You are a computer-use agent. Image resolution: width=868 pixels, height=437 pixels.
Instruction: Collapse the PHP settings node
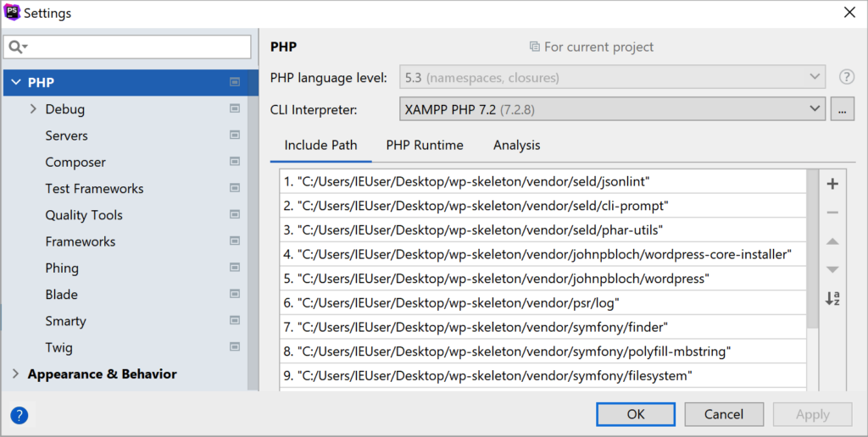[x=15, y=83]
